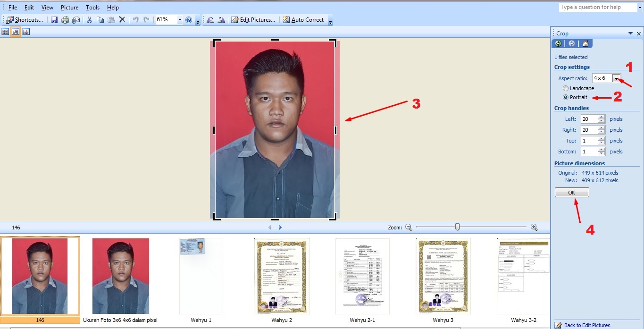Click the Zoom slider handle
The width and height of the screenshot is (644, 329).
(457, 227)
